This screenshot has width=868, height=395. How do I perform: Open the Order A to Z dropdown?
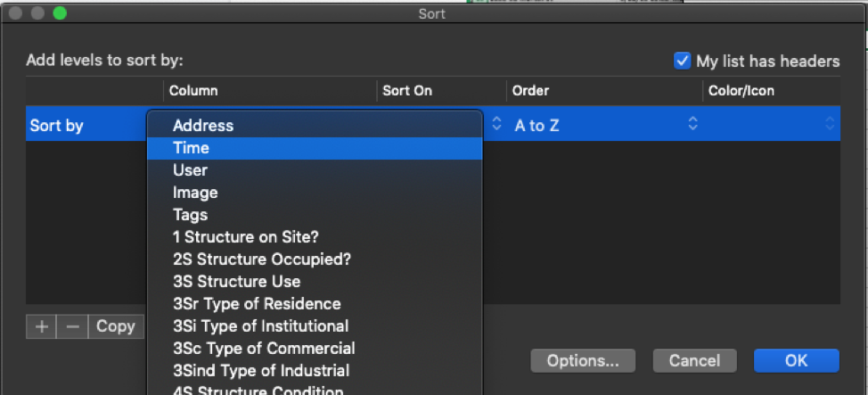[606, 126]
